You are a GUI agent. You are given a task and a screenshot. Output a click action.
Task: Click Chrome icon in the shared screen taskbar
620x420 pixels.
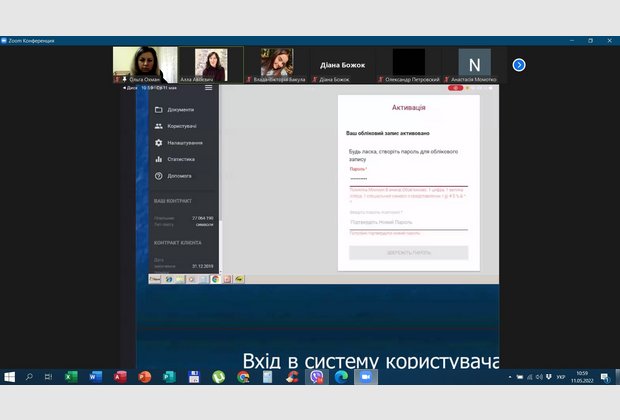[x=215, y=279]
